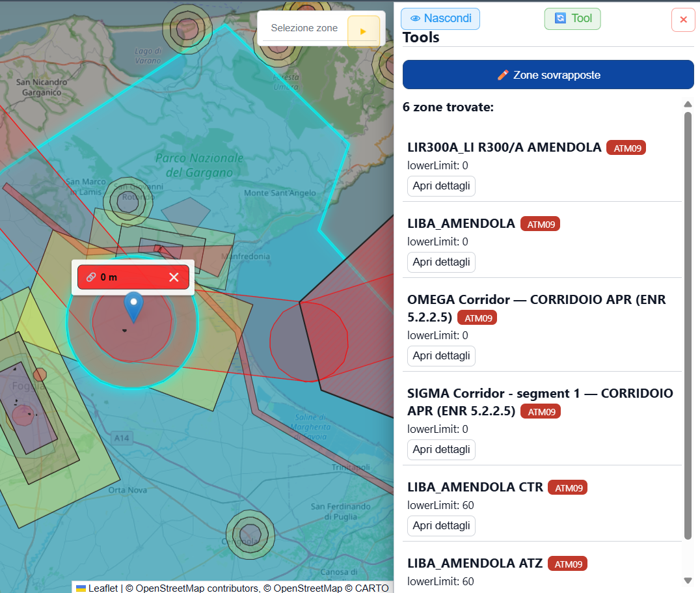Open details for LIBA_AMENDOLA CTR

(x=441, y=525)
